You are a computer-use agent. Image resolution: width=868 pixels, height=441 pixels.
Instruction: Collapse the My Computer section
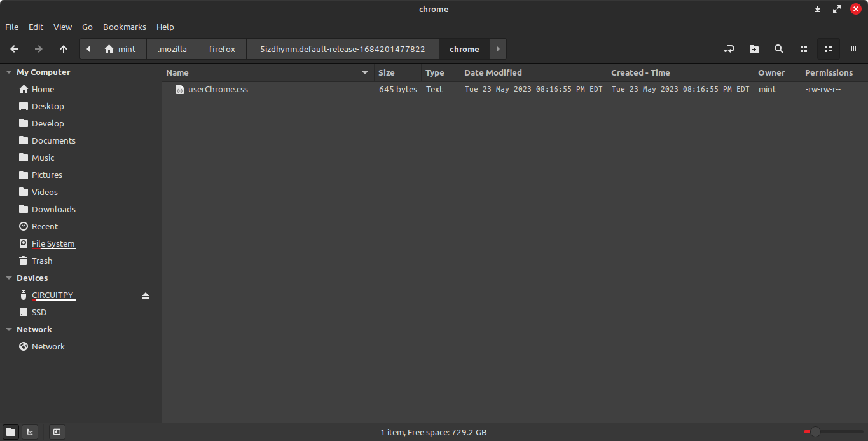pyautogui.click(x=9, y=72)
